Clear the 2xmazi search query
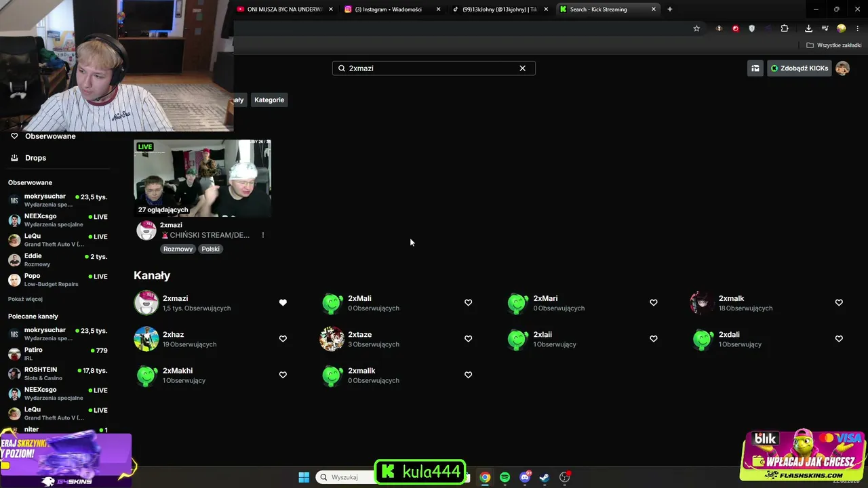This screenshot has height=488, width=868. tap(522, 68)
